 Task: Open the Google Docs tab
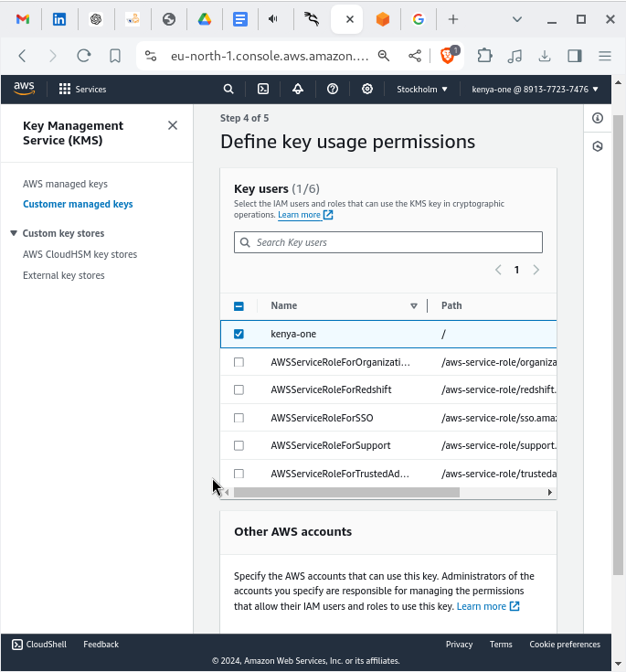pyautogui.click(x=240, y=19)
